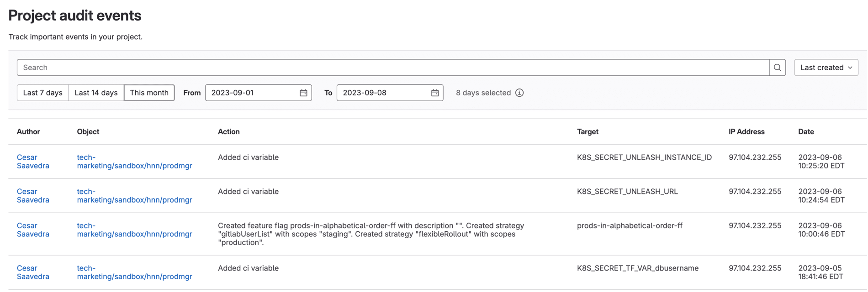Click target K8S_SECRET_UNLEASH_INSTANCE_ID
Screen dimensions: 868x292
coord(644,157)
